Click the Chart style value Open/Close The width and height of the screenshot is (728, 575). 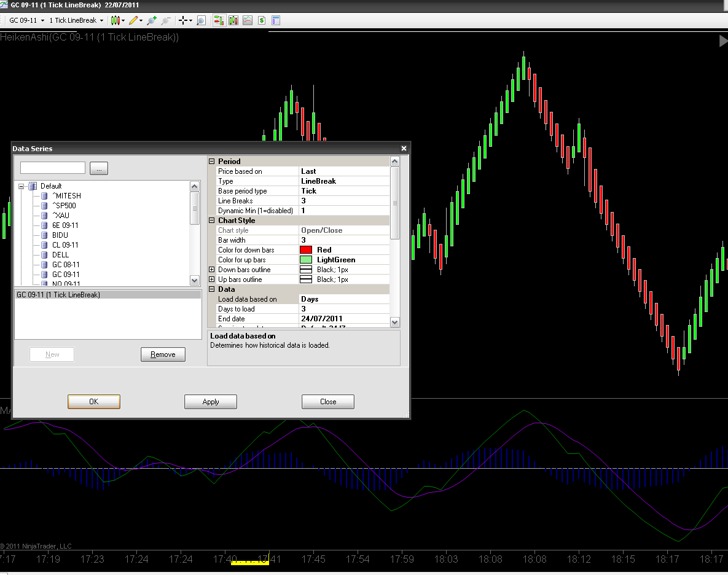(345, 230)
